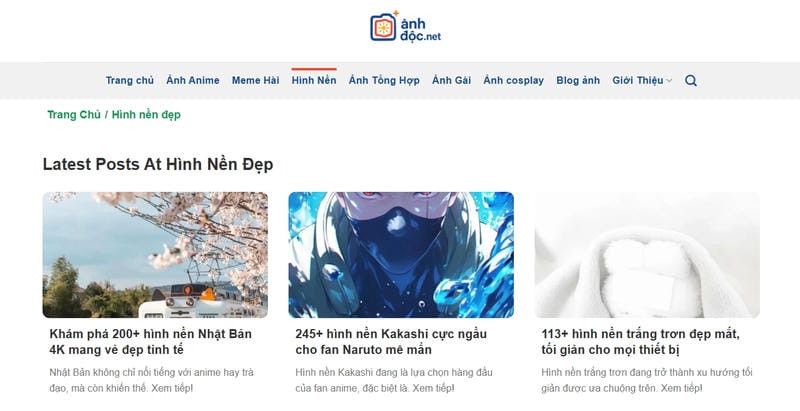Viewport: 800px width, 411px height.
Task: Open the 245+ hình nền Kakashi article title
Action: [391, 342]
